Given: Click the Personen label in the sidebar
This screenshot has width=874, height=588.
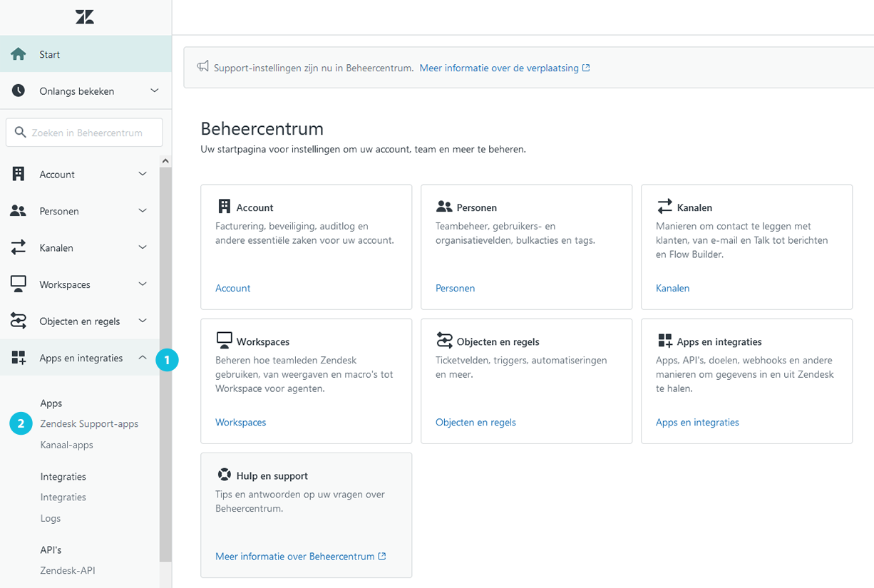Looking at the screenshot, I should coord(59,211).
